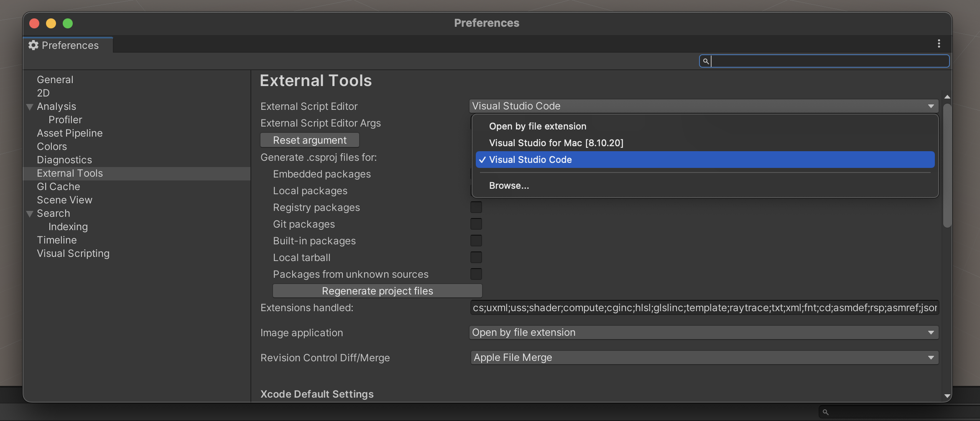Open Timeline preferences
Screen dimensions: 980x421
(x=56, y=240)
